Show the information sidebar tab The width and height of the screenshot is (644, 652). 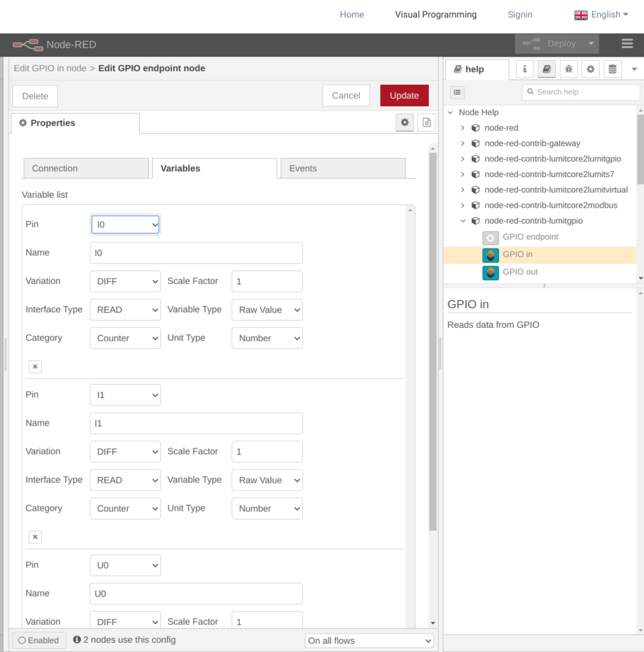pos(524,69)
